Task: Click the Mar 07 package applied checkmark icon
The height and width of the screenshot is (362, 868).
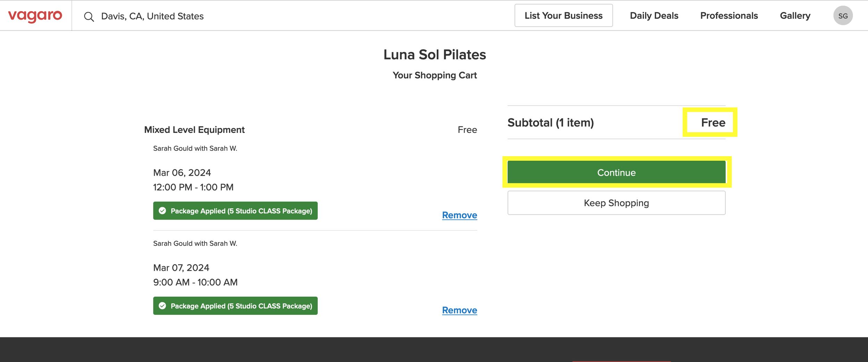Action: [162, 306]
